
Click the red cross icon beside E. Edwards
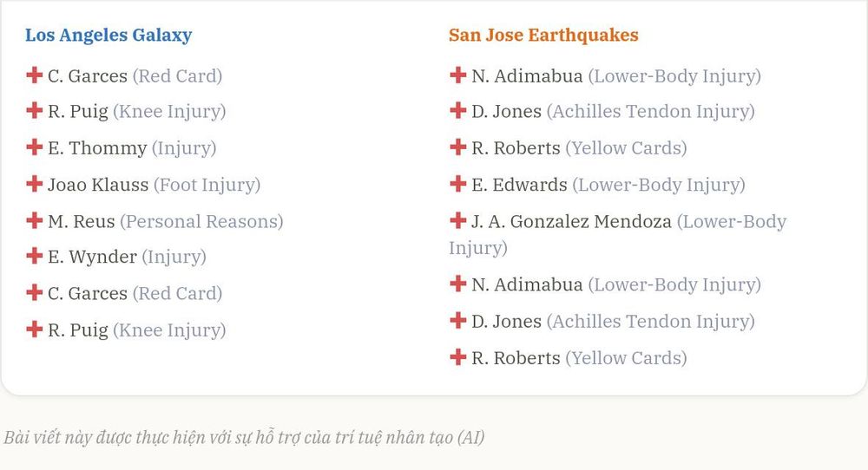[x=457, y=184]
